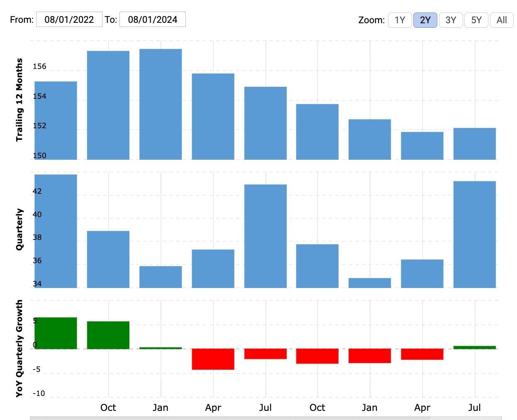
Task: Select the red YoY bar at second Oct
Action: coord(317,356)
